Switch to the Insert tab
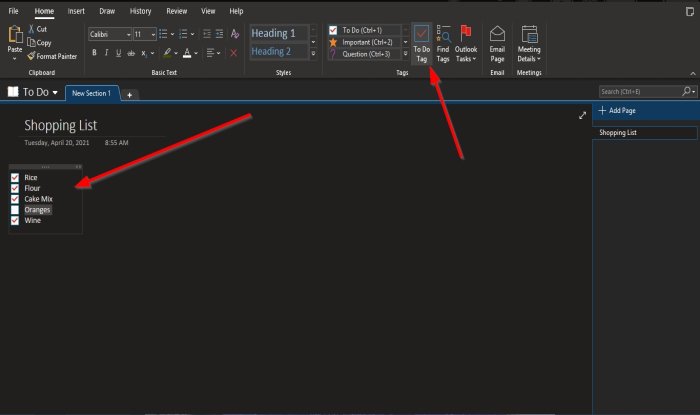700x415 pixels. coord(76,11)
